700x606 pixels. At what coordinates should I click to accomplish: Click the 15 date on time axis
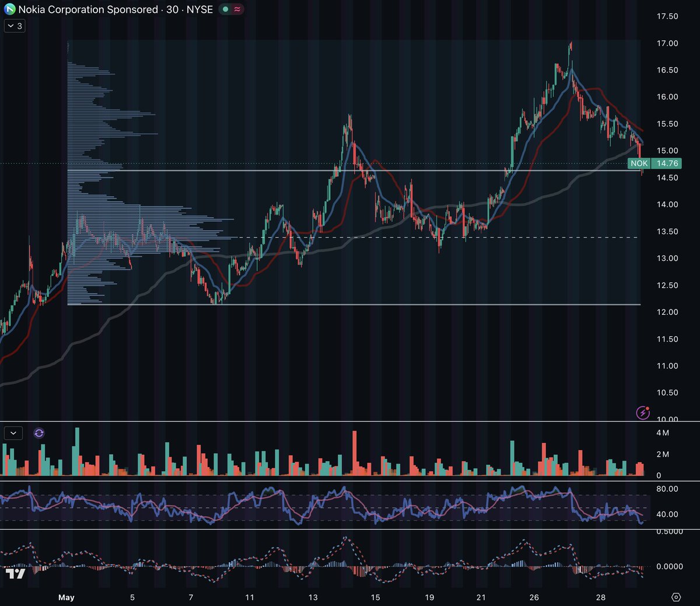(375, 597)
